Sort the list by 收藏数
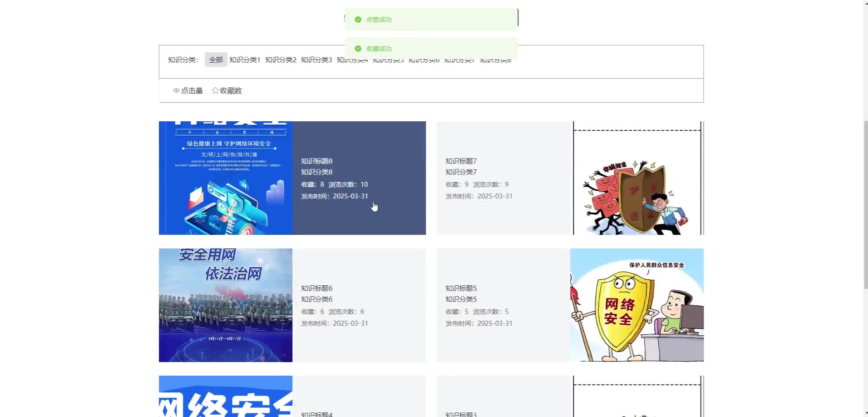 [227, 91]
